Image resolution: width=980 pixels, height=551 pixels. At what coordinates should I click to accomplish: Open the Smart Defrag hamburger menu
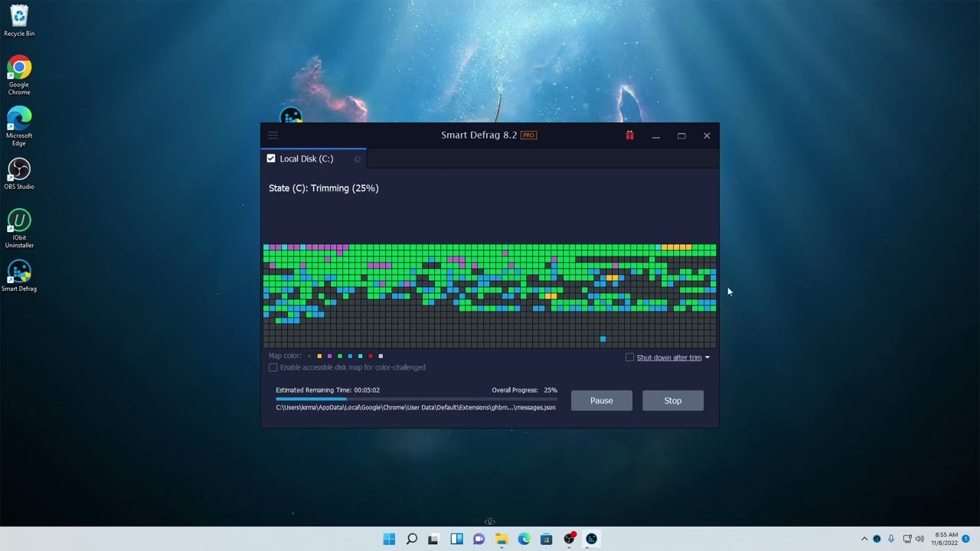[273, 135]
